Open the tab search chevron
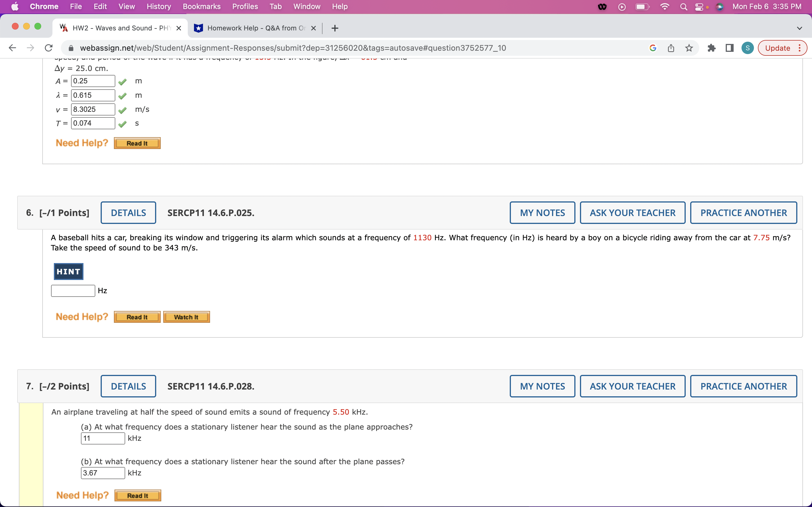This screenshot has width=812, height=507. click(800, 28)
